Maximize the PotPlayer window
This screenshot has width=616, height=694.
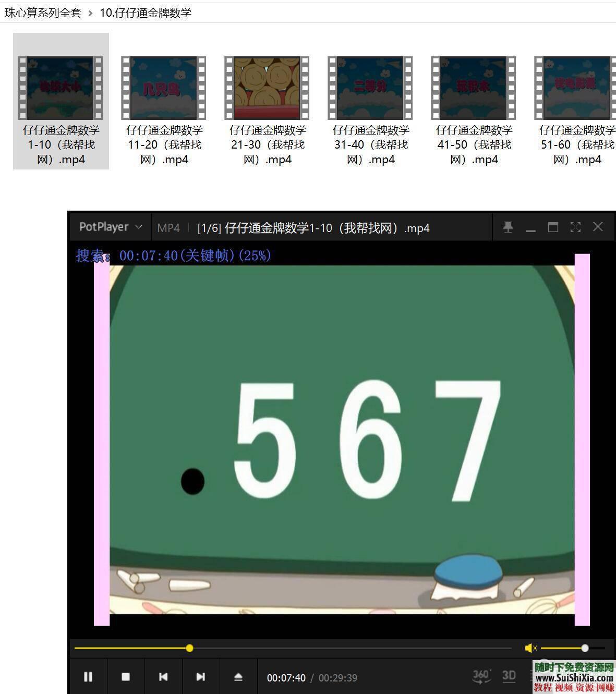point(553,227)
